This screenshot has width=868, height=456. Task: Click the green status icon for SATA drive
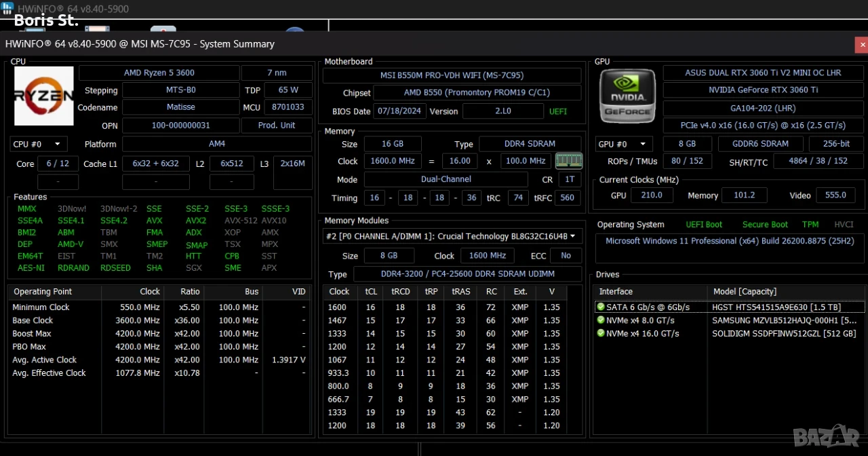click(600, 307)
